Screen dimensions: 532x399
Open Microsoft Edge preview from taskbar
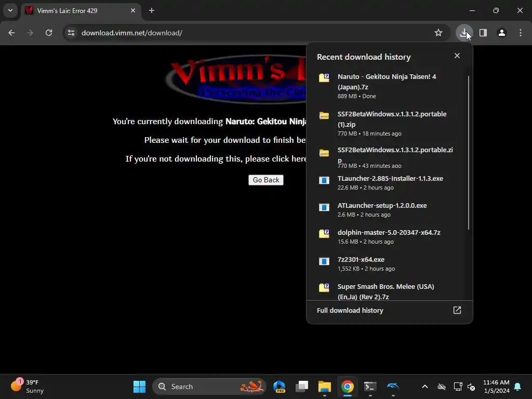coord(279,387)
